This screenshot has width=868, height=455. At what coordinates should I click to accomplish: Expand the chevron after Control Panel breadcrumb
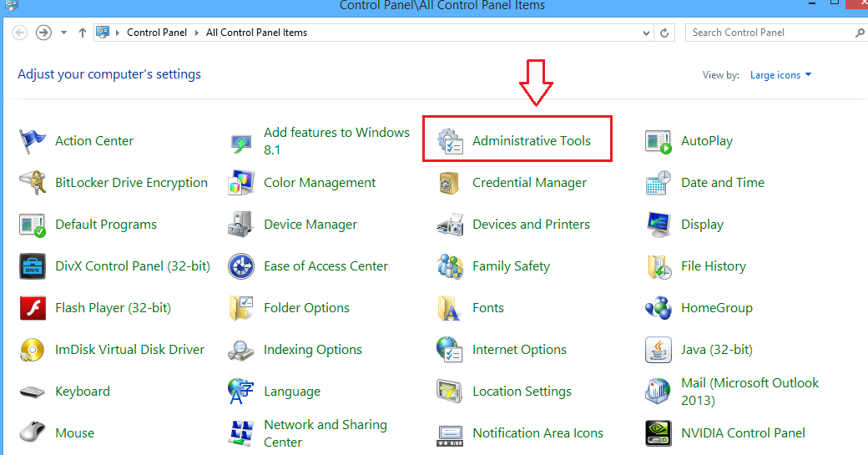196,33
